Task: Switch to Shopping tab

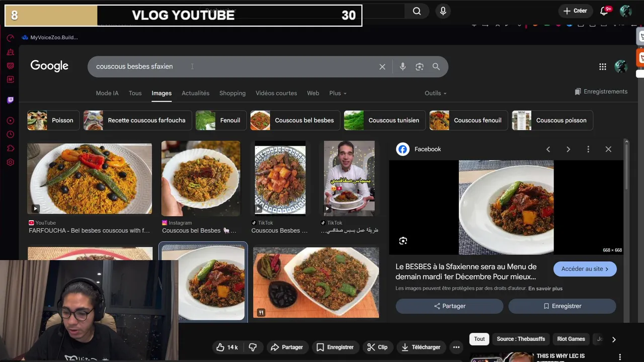Action: pyautogui.click(x=232, y=93)
